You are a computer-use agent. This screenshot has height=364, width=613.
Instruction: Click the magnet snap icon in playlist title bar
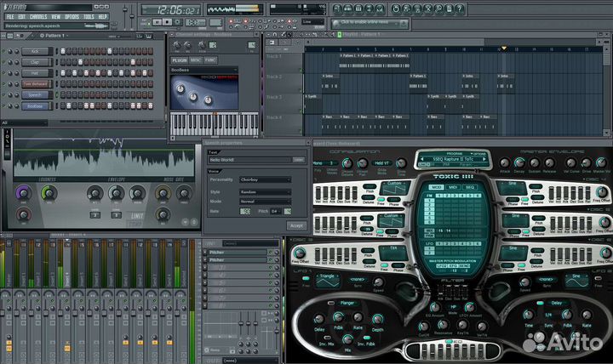(x=275, y=35)
